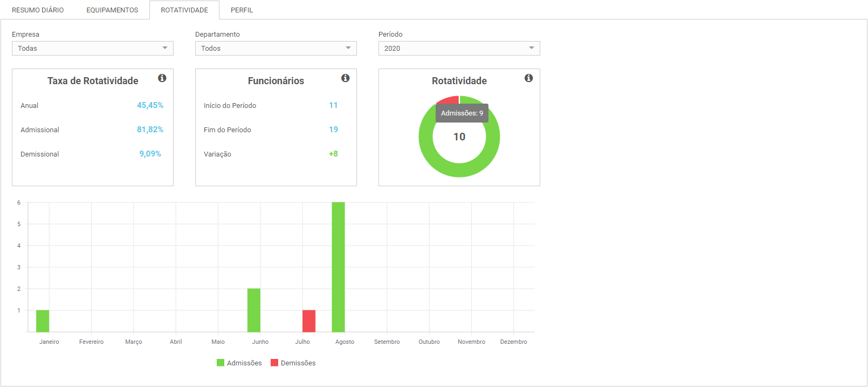This screenshot has width=868, height=387.
Task: Toggle Admissões series in chart legend
Action: (244, 363)
